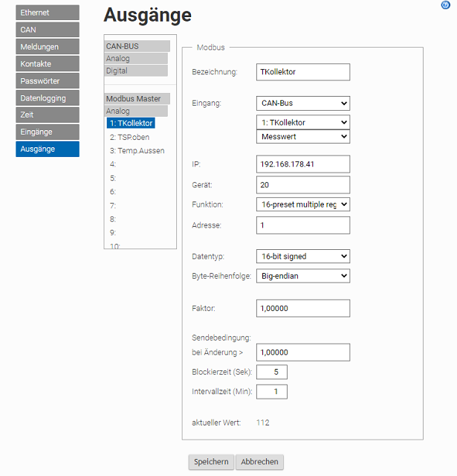Viewport: 457px width, 476px height.
Task: Open the Ethernet settings page
Action: click(x=48, y=13)
